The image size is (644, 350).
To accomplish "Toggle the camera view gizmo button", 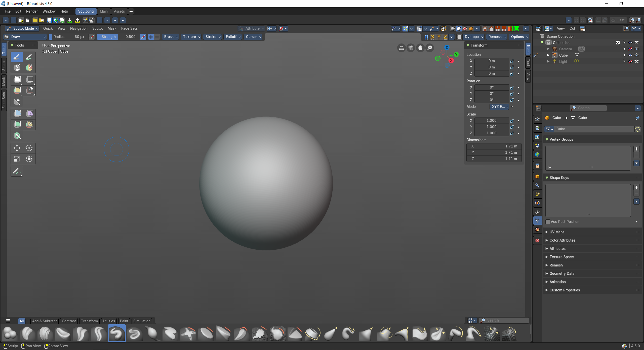I will pos(411,48).
